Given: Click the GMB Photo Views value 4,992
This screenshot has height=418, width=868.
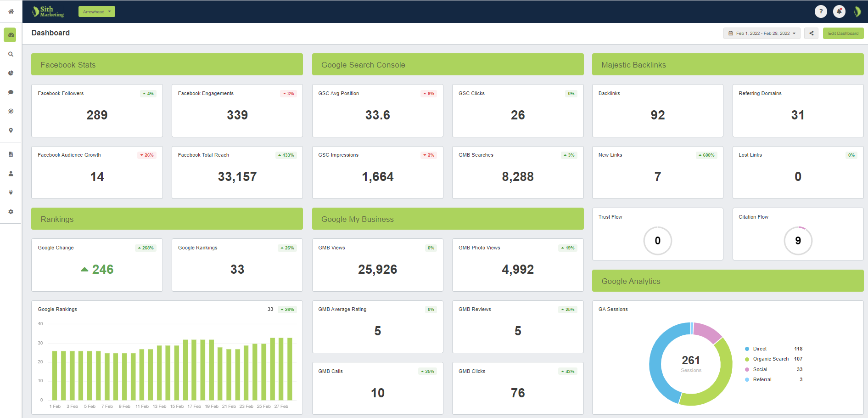Looking at the screenshot, I should click(x=518, y=269).
